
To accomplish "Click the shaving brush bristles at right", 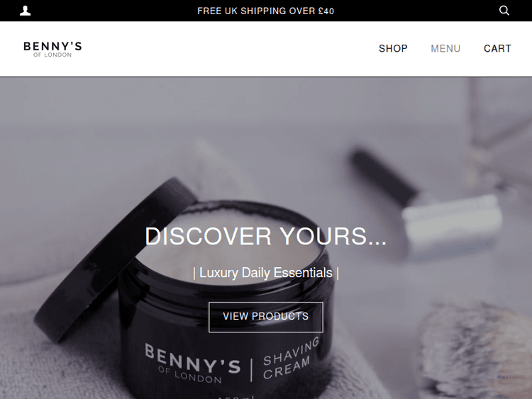I will coord(475,349).
